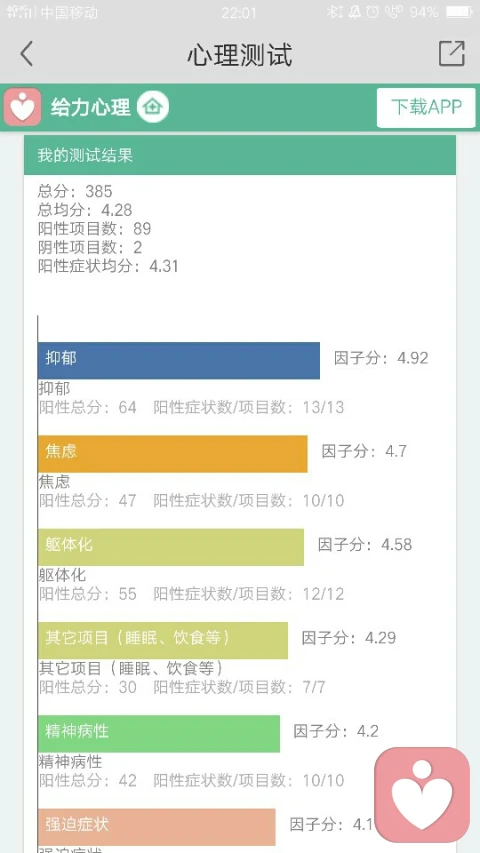
Task: Tap the back arrow icon
Action: click(26, 54)
